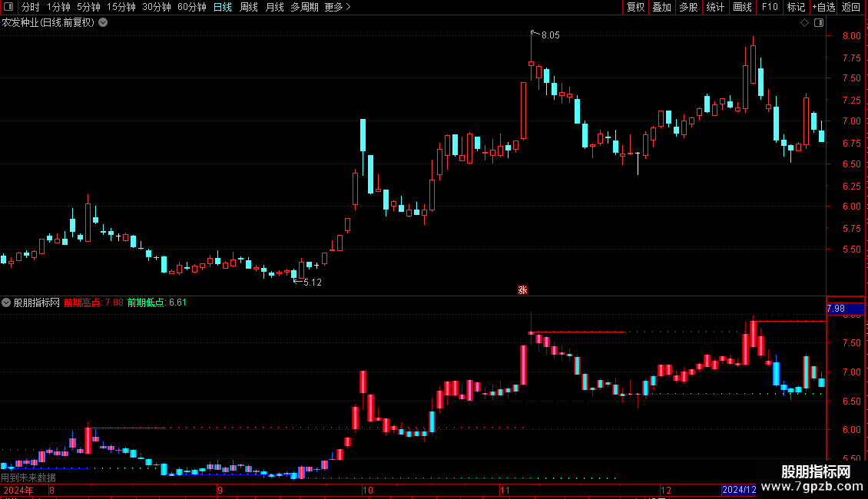Click the 前期高点: 7.88 indicator value
The height and width of the screenshot is (499, 868).
[93, 302]
